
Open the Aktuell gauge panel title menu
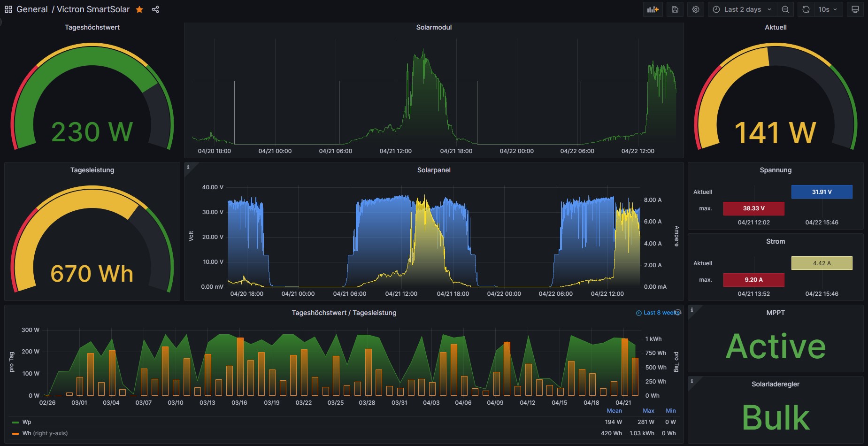coord(776,27)
